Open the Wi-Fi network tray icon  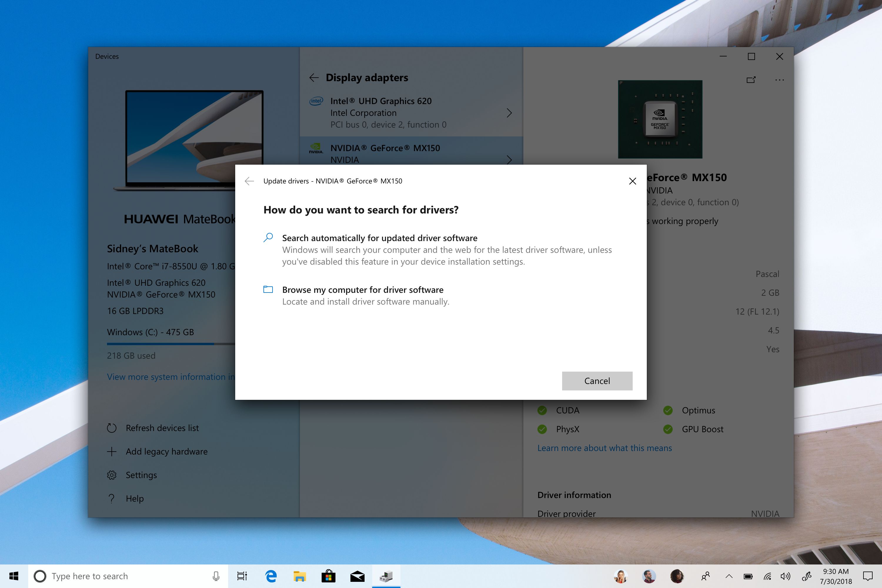pyautogui.click(x=768, y=576)
